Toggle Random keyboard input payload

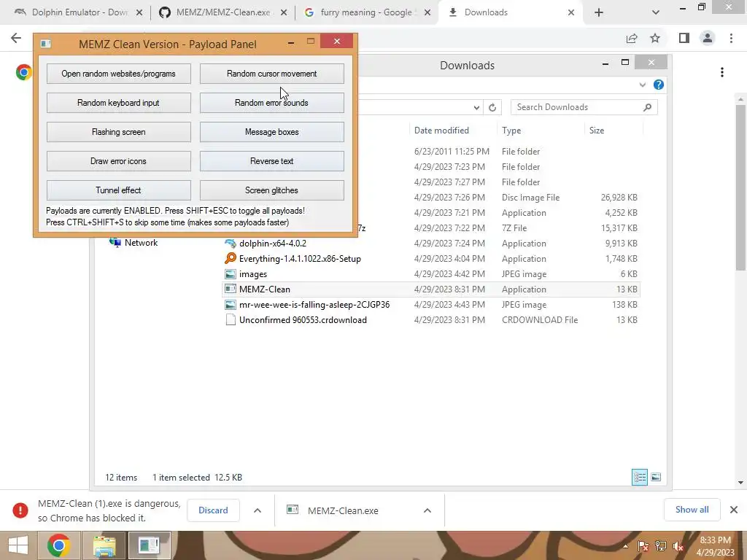click(119, 103)
